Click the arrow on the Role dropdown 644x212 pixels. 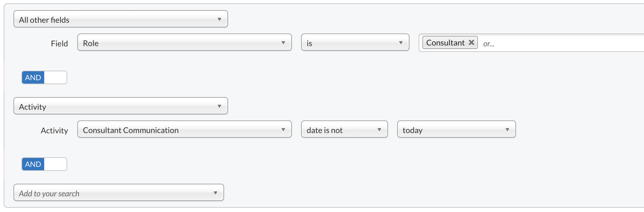[283, 43]
